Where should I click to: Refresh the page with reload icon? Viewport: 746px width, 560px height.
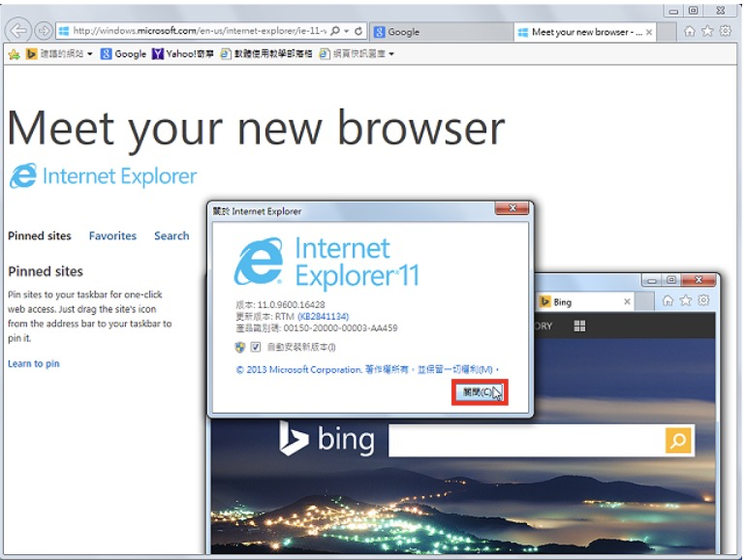click(358, 31)
